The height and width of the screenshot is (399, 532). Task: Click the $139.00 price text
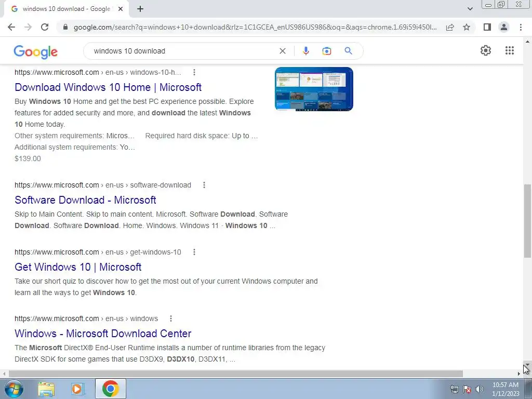click(x=28, y=158)
